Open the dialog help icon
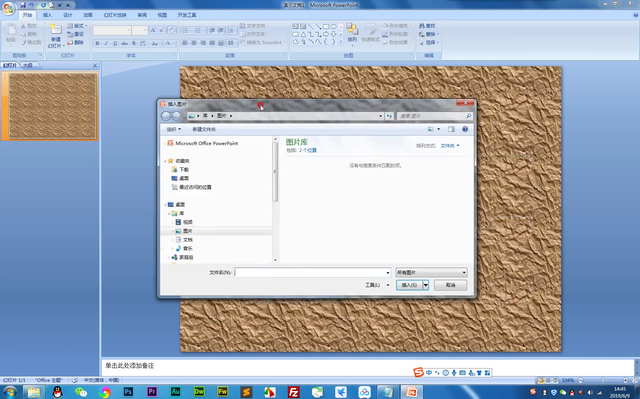The width and height of the screenshot is (640, 399). 465,129
